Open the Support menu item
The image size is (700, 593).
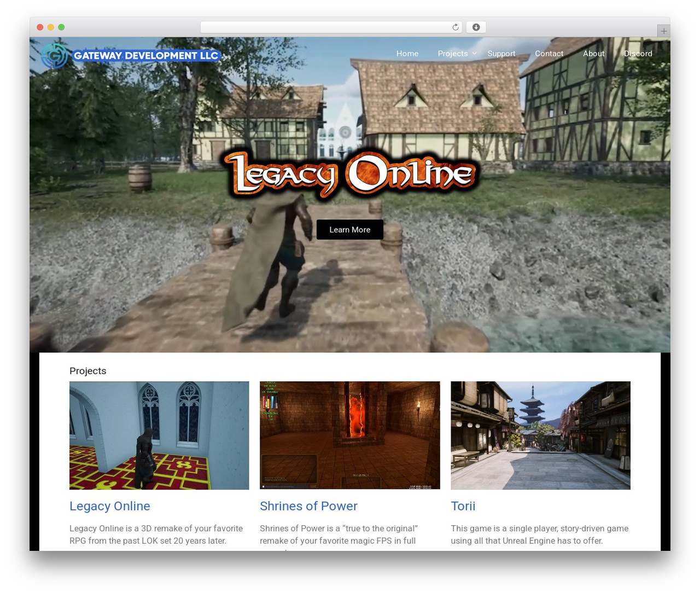pyautogui.click(x=501, y=54)
